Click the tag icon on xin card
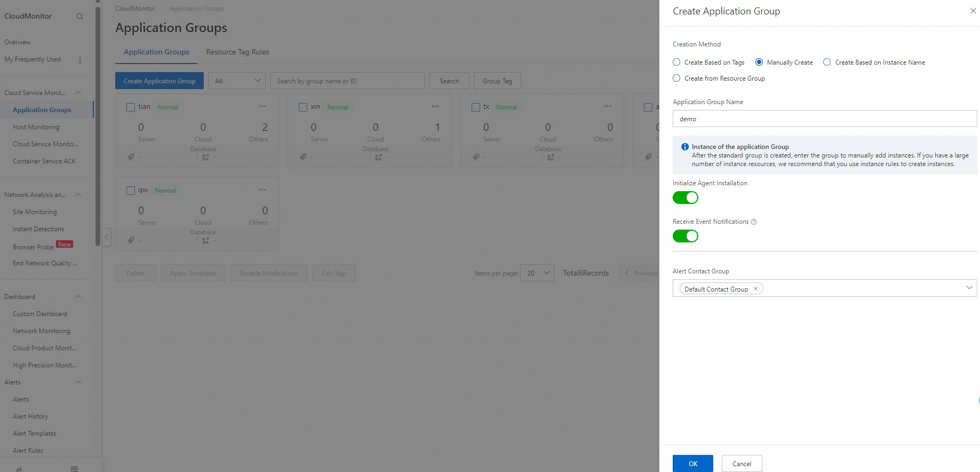980x472 pixels. (x=303, y=157)
